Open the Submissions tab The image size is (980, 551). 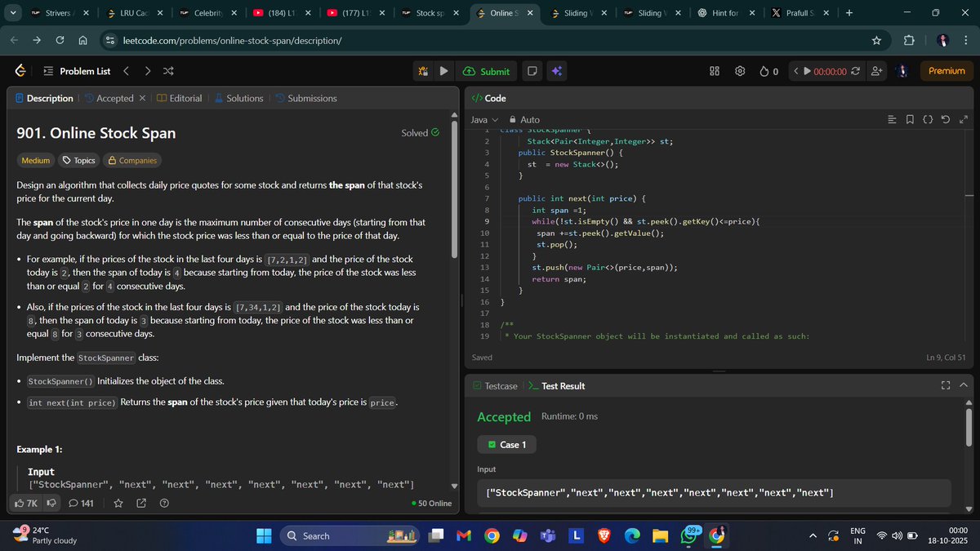tap(305, 98)
